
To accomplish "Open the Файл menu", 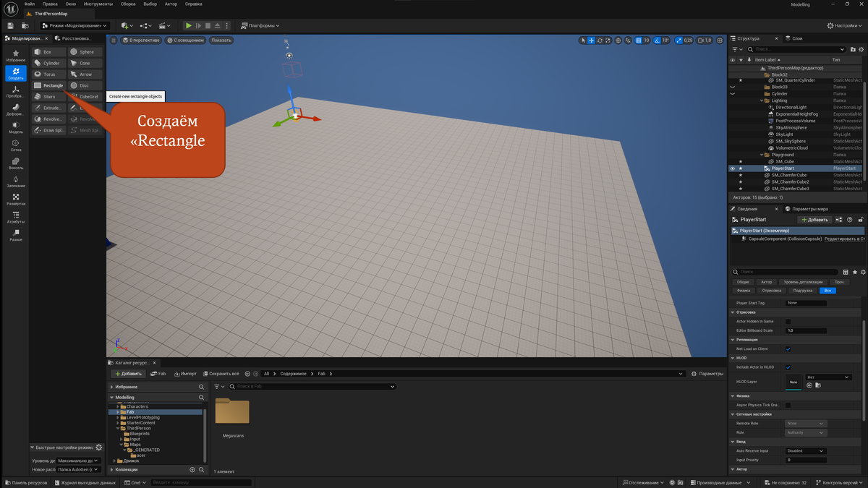I will click(30, 4).
